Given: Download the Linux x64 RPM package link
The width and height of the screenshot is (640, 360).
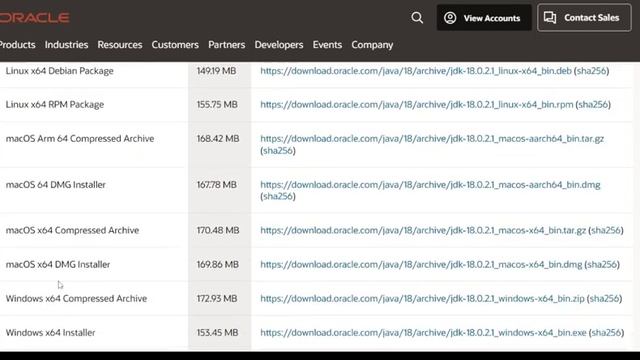Looking at the screenshot, I should (x=417, y=104).
